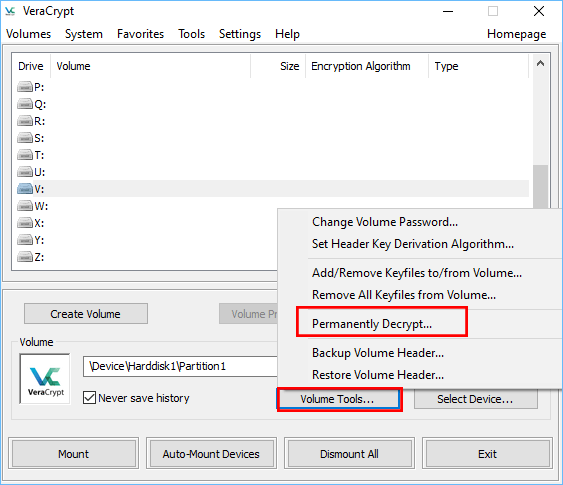Sort by the Type column header
563x485 pixels.
tap(478, 66)
